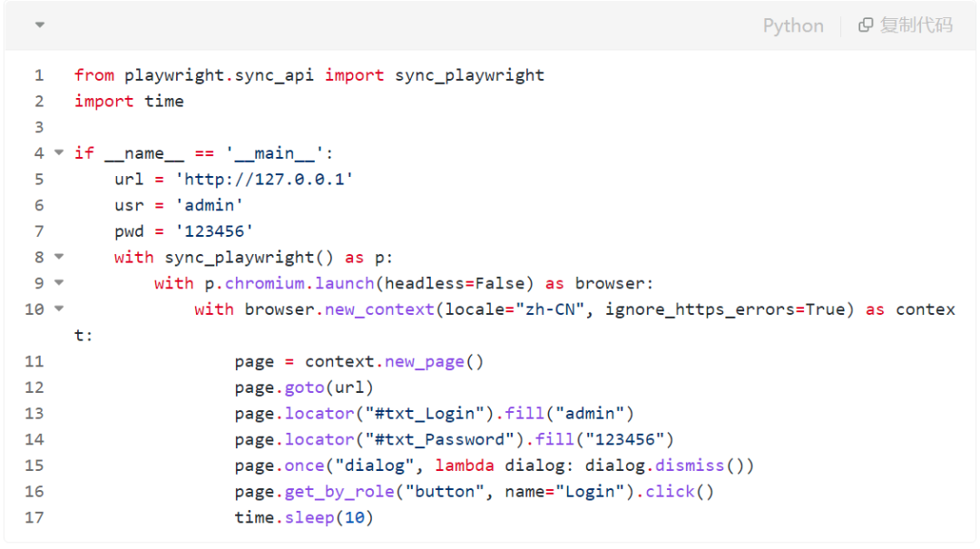Click the '123456' string on line 7
The width and height of the screenshot is (980, 549).
pyautogui.click(x=214, y=231)
